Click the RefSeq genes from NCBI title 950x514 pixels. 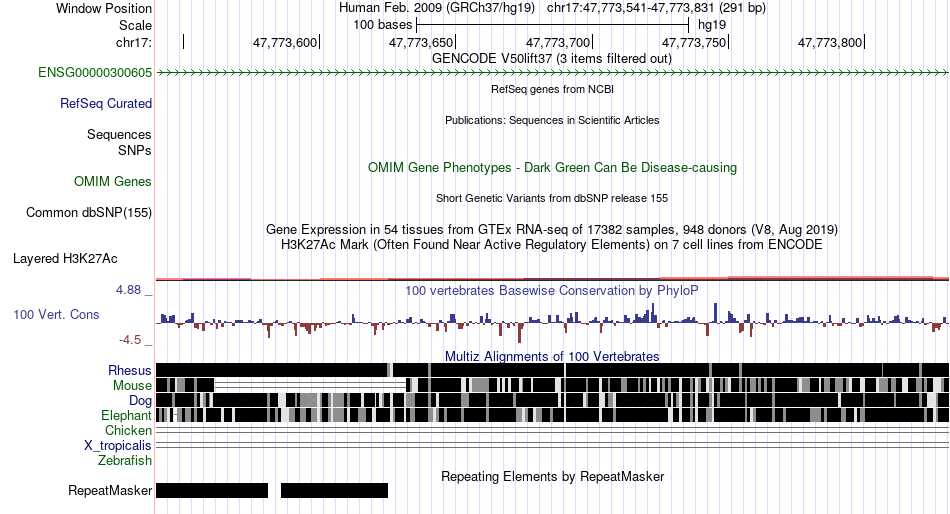click(553, 89)
